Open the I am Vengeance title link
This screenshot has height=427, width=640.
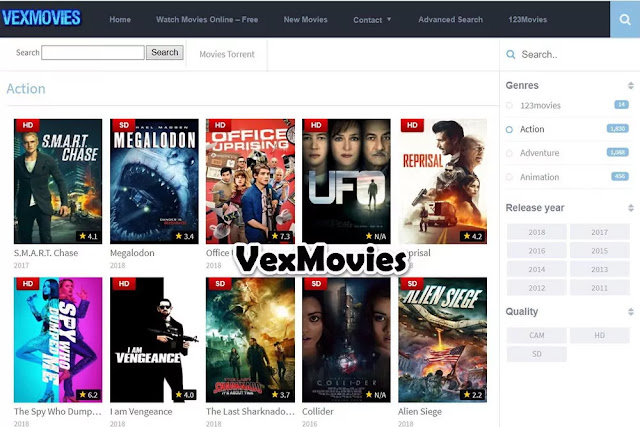point(141,411)
